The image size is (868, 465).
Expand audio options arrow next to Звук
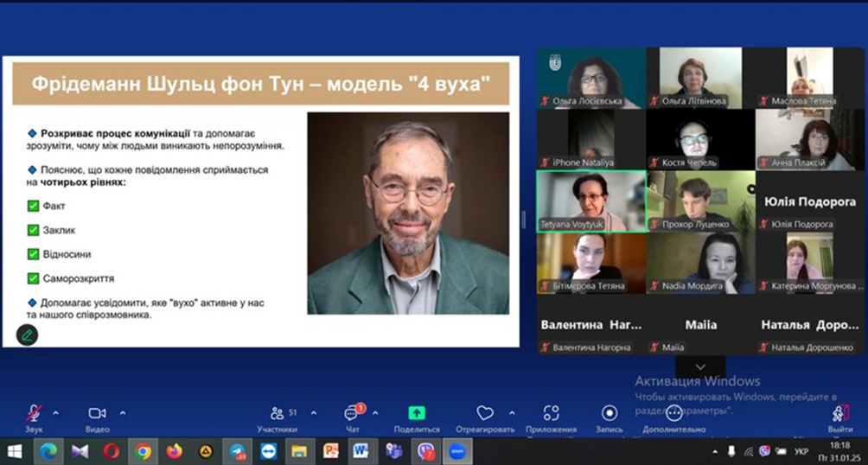[x=56, y=412]
